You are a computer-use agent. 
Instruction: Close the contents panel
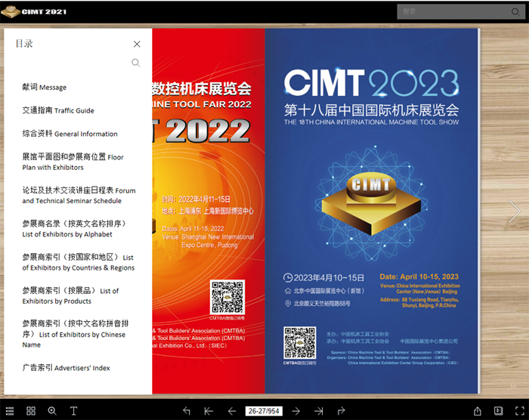(137, 45)
